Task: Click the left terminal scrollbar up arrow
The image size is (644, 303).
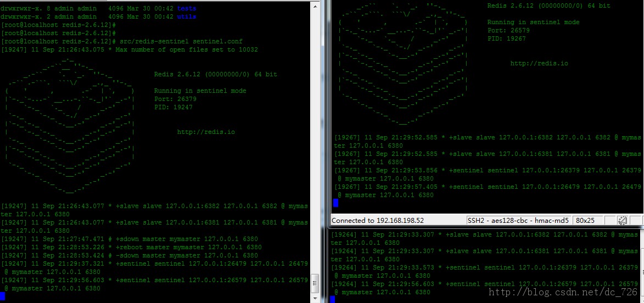Action: [315, 6]
